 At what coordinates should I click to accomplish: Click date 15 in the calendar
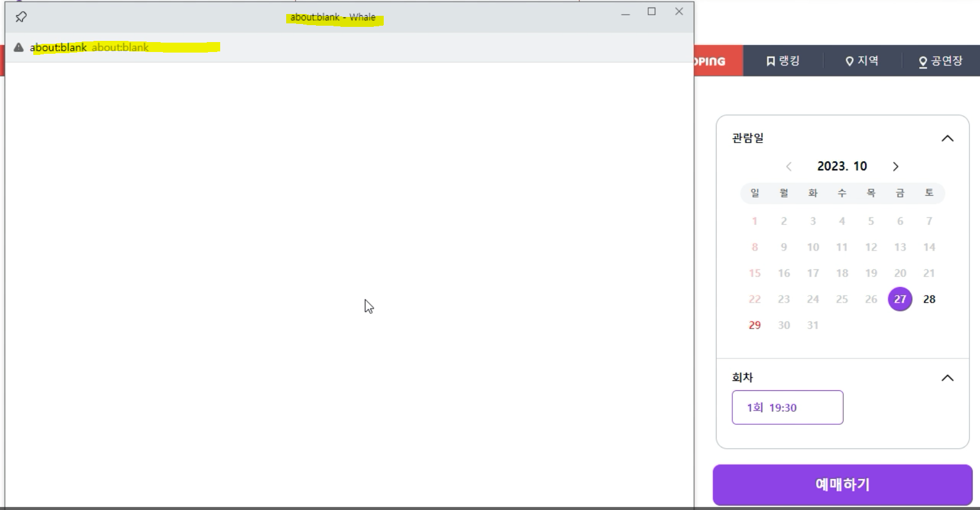click(755, 273)
